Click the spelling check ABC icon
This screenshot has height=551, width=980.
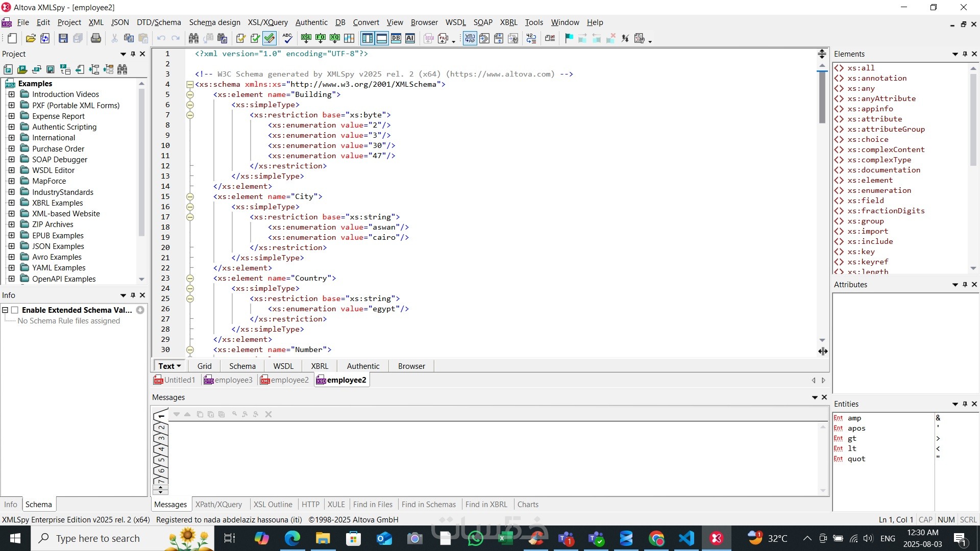(287, 38)
